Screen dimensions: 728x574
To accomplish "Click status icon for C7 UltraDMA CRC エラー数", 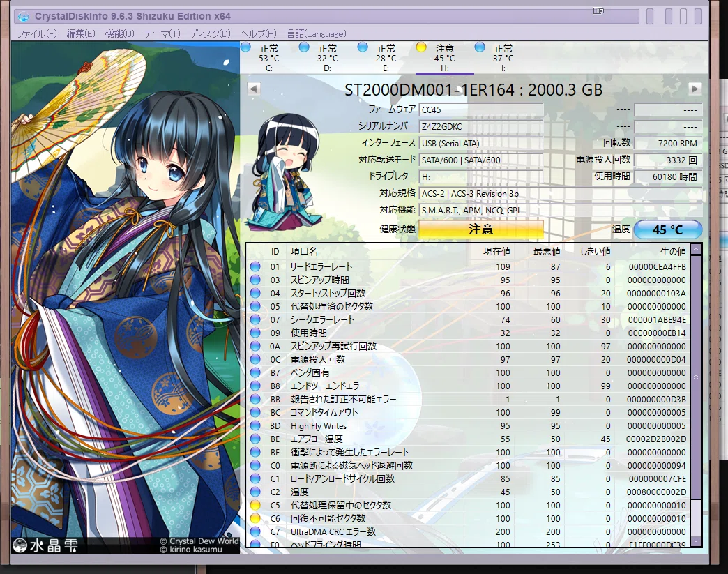I will click(x=255, y=531).
